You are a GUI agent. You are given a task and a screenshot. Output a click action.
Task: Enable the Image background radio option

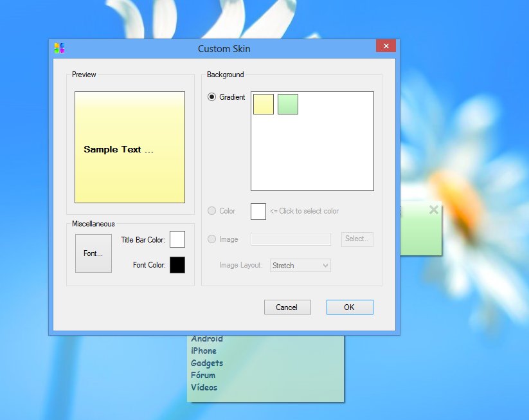(212, 239)
